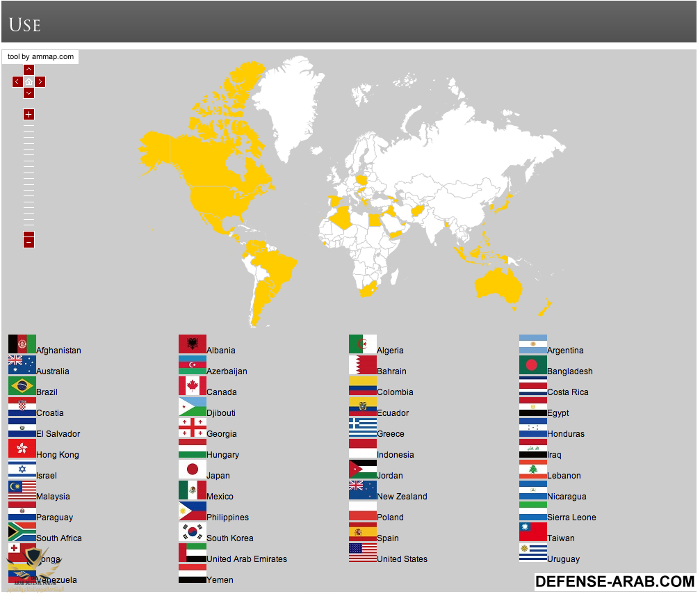This screenshot has height=594, width=700.
Task: Click Brazil's flag in the legend
Action: 22,386
